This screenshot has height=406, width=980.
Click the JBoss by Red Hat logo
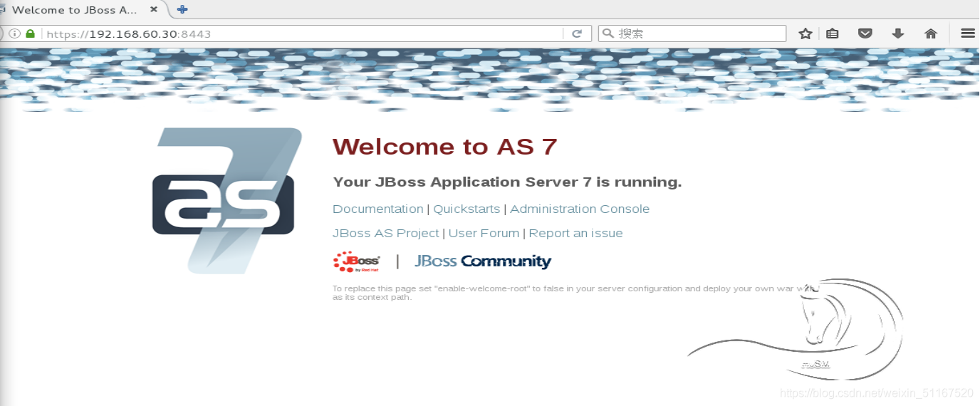click(x=356, y=261)
